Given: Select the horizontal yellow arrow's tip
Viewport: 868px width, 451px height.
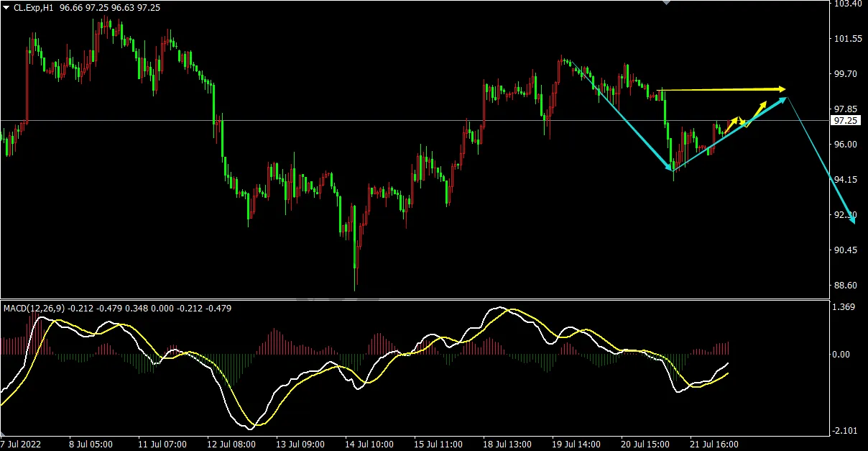Looking at the screenshot, I should coord(781,89).
